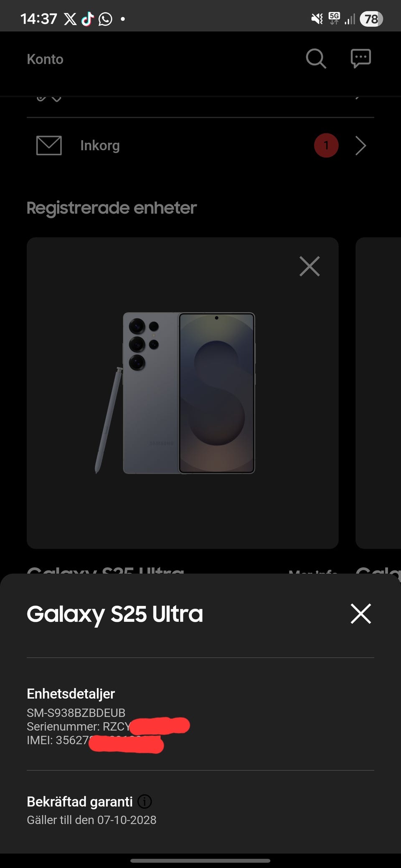Select the partially visible second device card
The width and height of the screenshot is (401, 868).
[x=378, y=393]
